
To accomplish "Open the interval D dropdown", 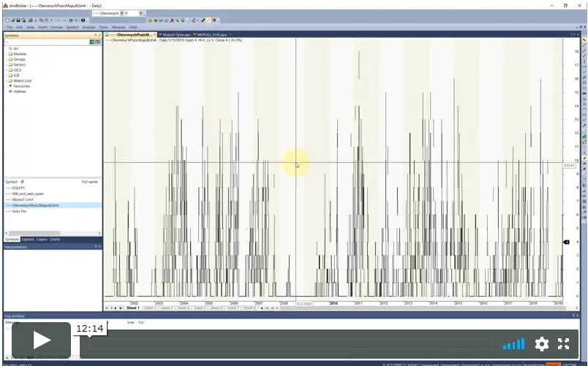I will coord(140,13).
